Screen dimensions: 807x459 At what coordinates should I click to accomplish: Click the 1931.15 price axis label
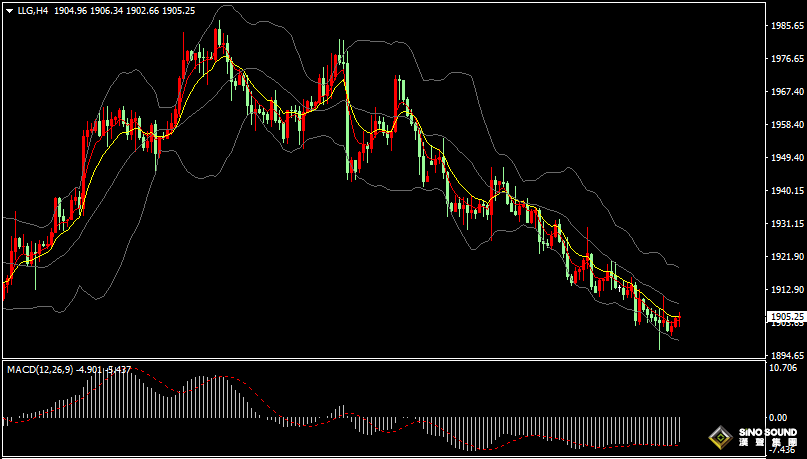[x=785, y=224]
